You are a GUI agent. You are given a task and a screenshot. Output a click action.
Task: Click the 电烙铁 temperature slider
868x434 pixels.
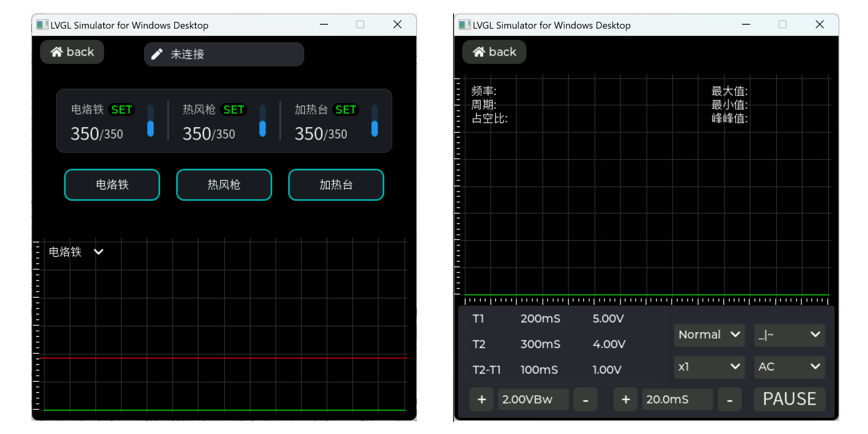coord(151,121)
